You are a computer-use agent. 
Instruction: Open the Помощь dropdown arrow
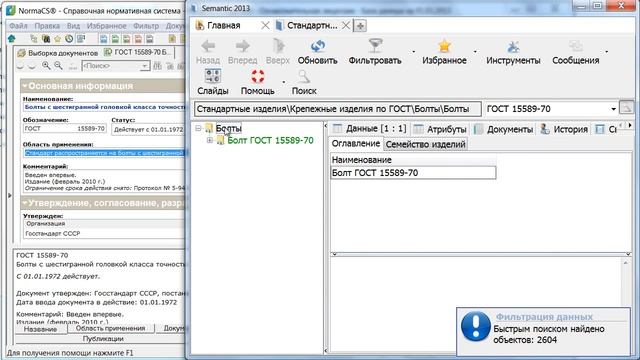click(x=284, y=82)
